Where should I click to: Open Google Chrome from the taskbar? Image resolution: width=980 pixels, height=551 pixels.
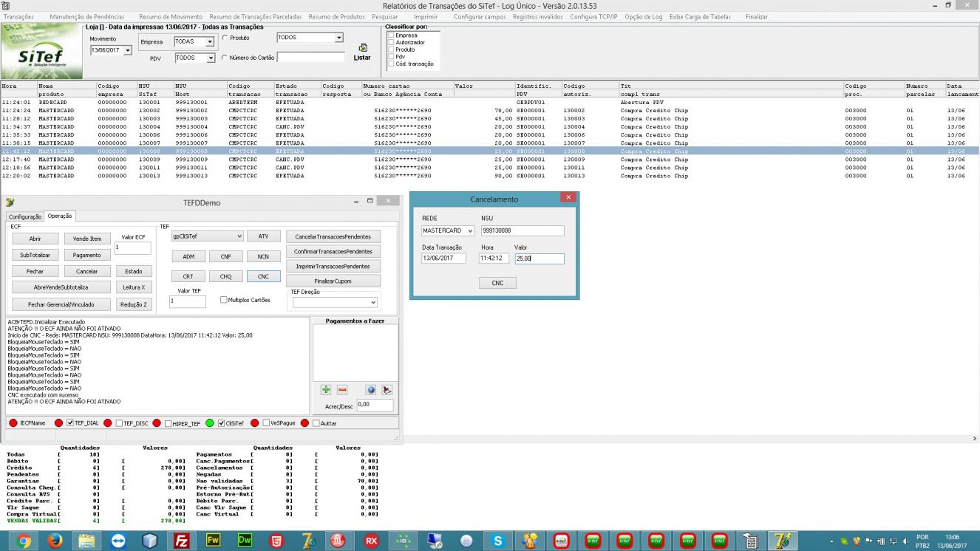pos(24,541)
